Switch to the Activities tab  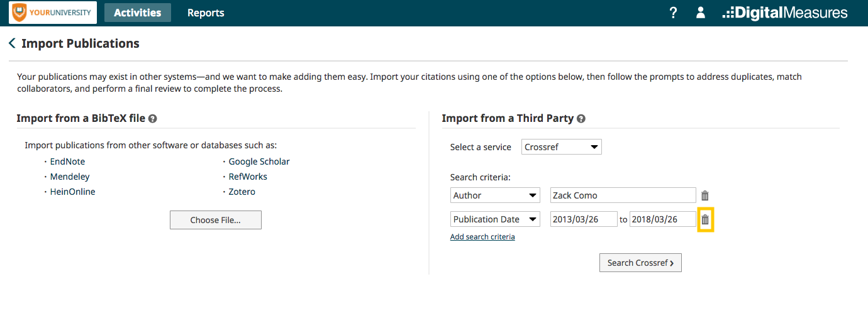pos(138,13)
